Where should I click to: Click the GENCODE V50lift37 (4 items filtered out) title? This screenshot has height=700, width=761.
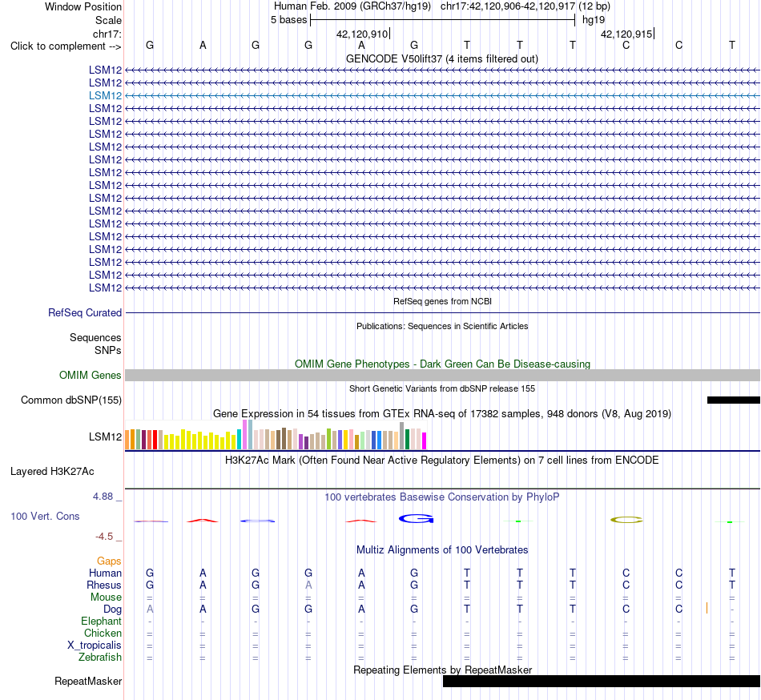441,58
